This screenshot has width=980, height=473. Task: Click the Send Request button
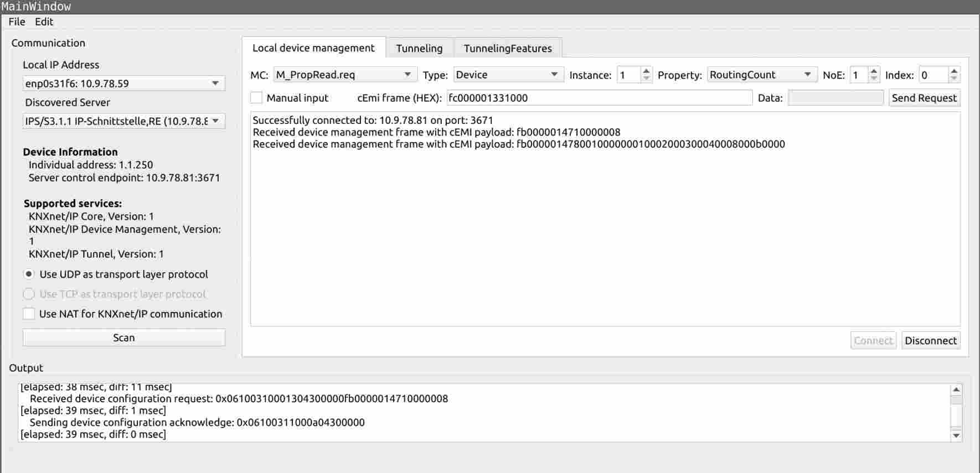pos(924,98)
